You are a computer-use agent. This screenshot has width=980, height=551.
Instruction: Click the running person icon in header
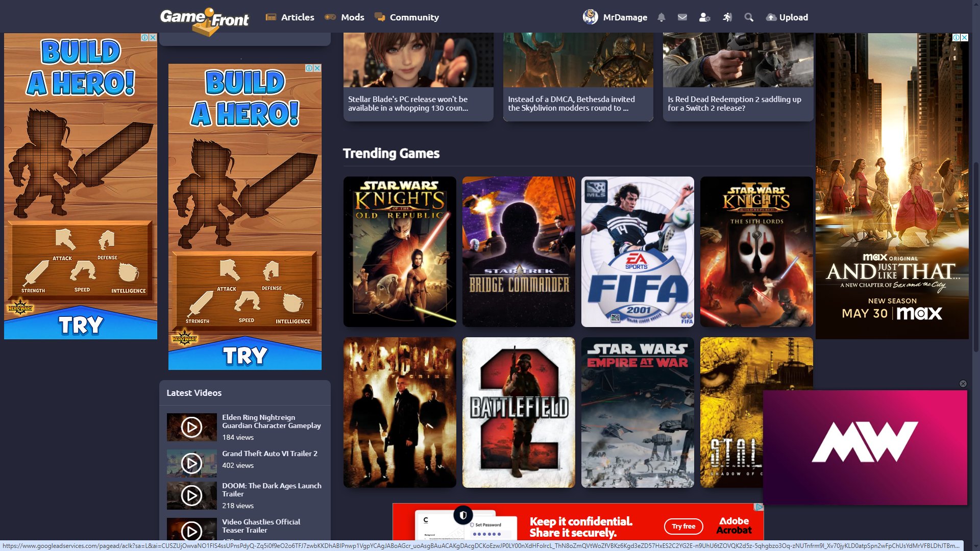(727, 17)
